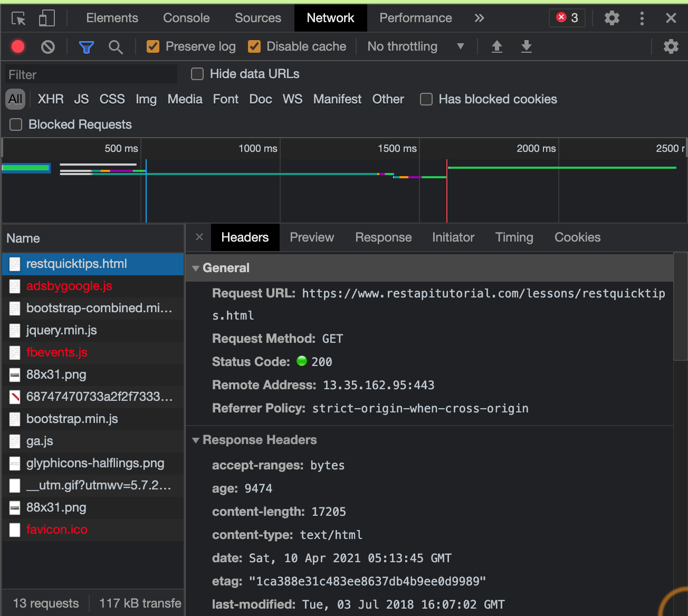
Task: Toggle the Disable cache checkbox
Action: 254,46
